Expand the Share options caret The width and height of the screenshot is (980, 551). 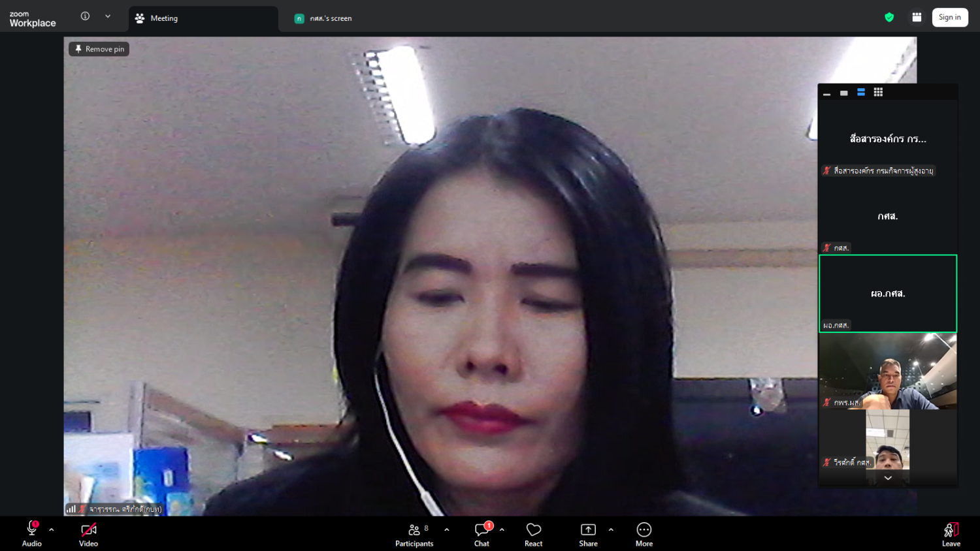point(611,529)
